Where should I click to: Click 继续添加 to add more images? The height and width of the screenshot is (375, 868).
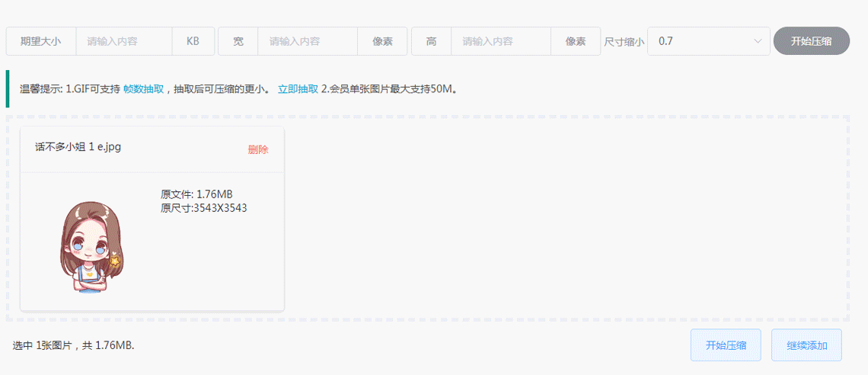click(x=806, y=345)
